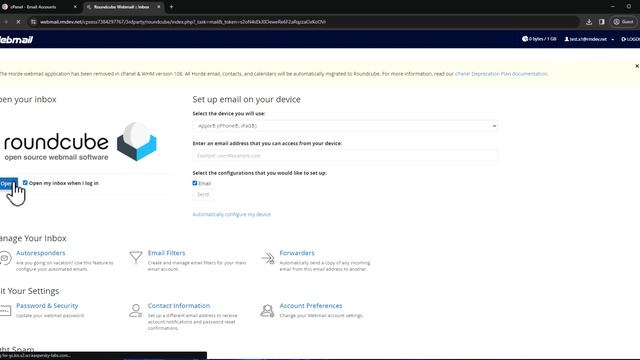Image resolution: width=640 pixels, height=360 pixels.
Task: Click the Send button
Action: [203, 195]
